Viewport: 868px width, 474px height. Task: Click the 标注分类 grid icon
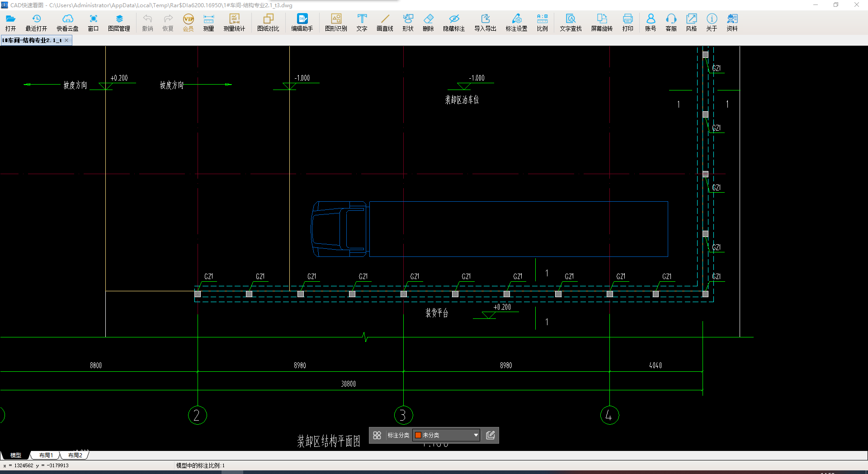coord(377,435)
